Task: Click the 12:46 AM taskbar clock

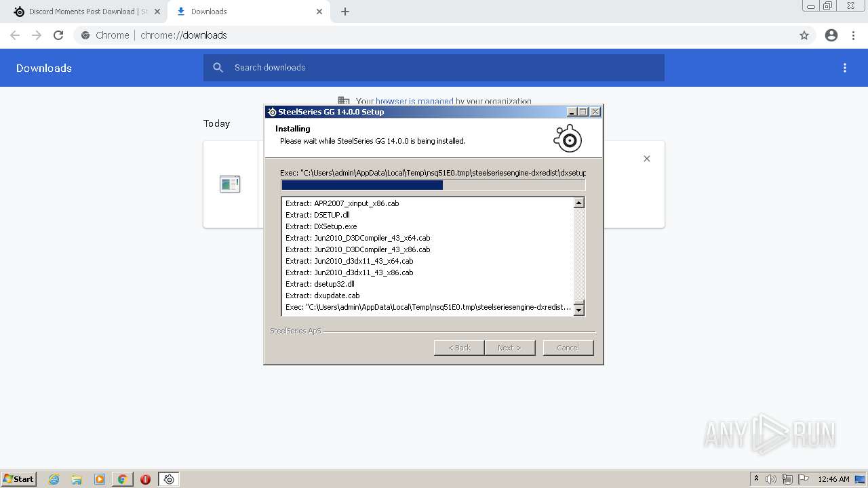Action: click(833, 479)
